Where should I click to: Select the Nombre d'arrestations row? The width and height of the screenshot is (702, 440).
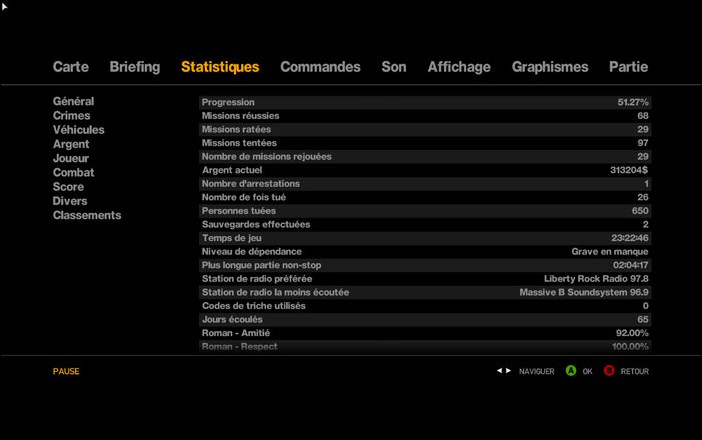425,184
